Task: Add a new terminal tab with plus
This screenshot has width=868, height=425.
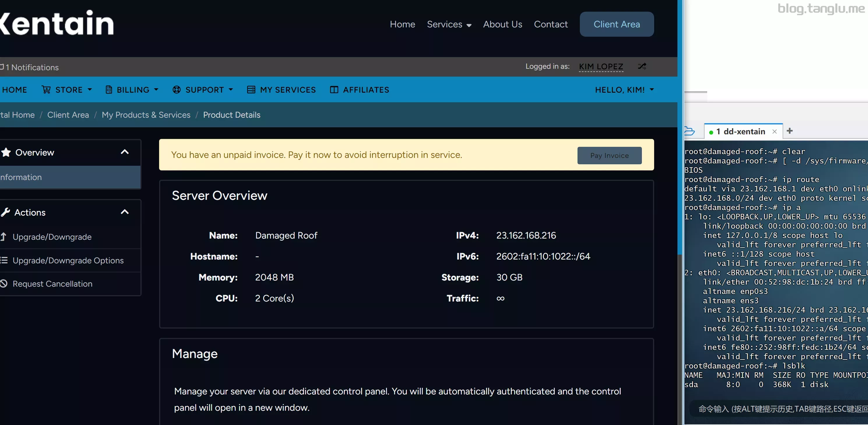Action: coord(790,131)
